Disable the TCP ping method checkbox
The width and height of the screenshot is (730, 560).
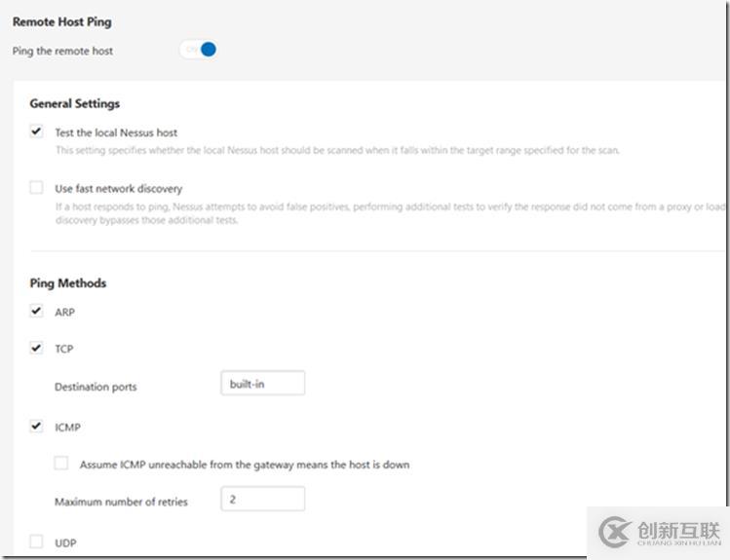[36, 348]
